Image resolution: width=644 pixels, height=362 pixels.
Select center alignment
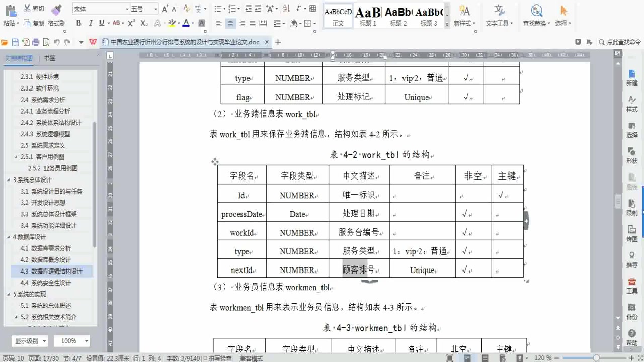(x=230, y=23)
